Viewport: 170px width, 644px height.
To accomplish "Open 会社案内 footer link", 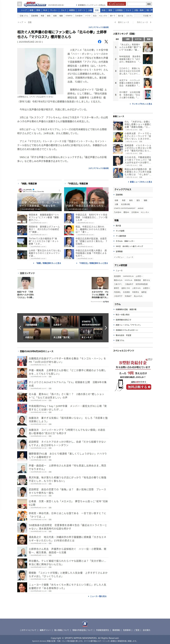I will [146, 630].
